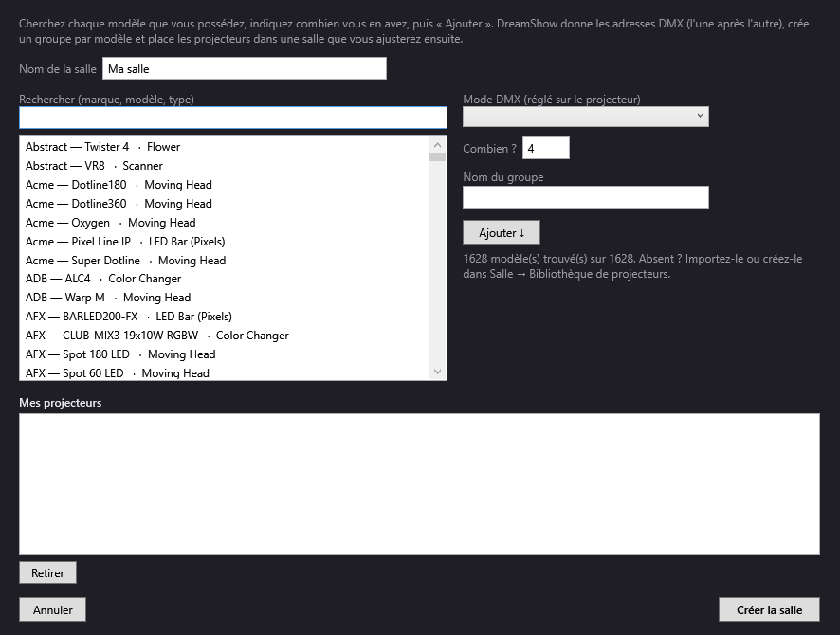Viewport: 840px width, 635px height.
Task: Select Acme — Oxygen Moving Head
Action: point(225,222)
